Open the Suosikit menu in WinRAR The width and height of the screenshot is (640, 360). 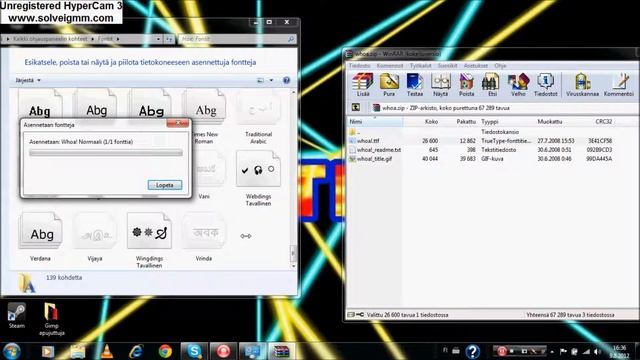(x=447, y=65)
